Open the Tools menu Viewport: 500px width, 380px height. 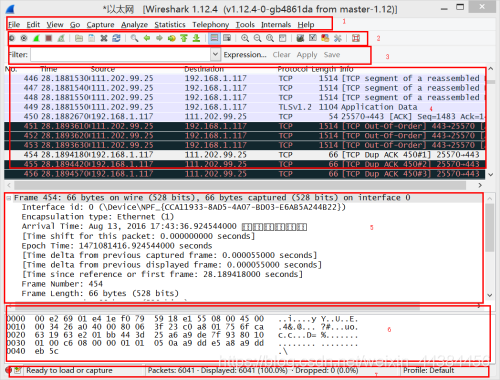coord(245,25)
